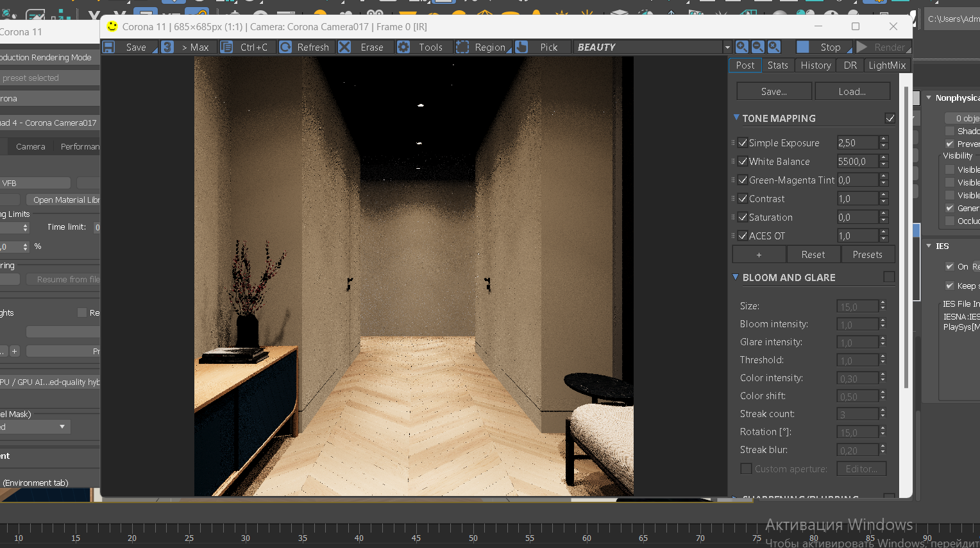The height and width of the screenshot is (548, 980).
Task: Click the Pick hand icon
Action: tap(521, 47)
